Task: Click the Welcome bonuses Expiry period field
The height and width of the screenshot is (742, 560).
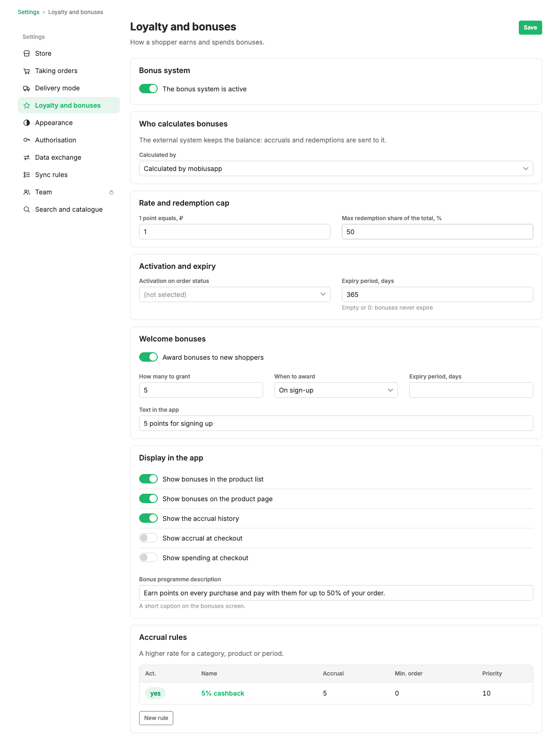Action: [471, 390]
